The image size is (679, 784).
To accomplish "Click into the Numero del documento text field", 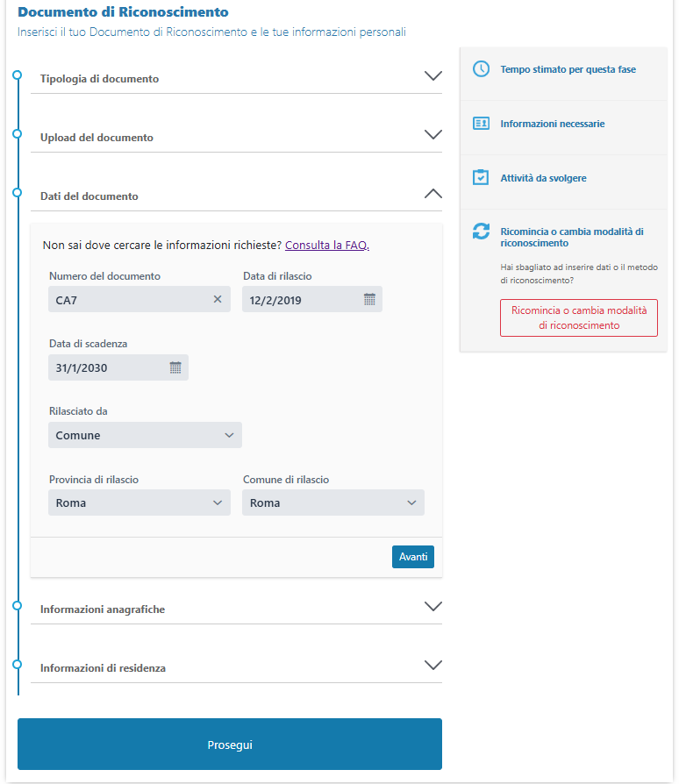I will pyautogui.click(x=127, y=300).
